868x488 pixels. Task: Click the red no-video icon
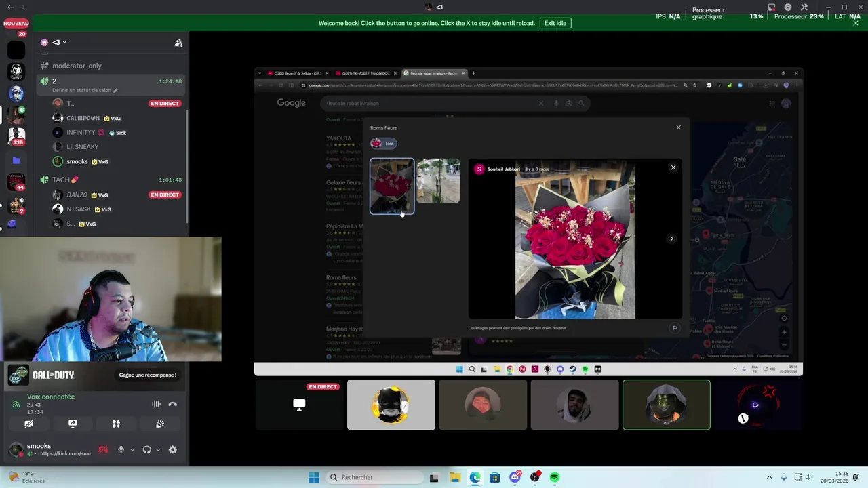click(x=103, y=449)
